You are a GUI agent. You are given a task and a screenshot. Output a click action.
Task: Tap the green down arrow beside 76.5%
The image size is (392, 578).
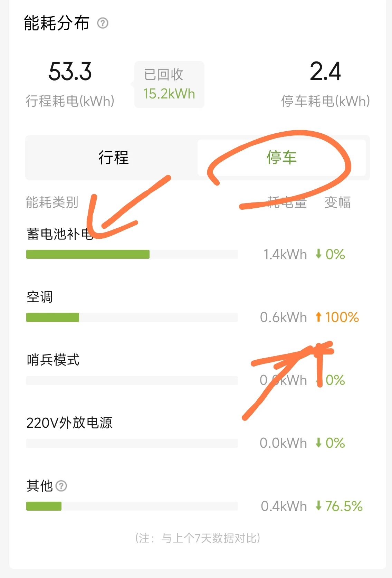(x=318, y=506)
